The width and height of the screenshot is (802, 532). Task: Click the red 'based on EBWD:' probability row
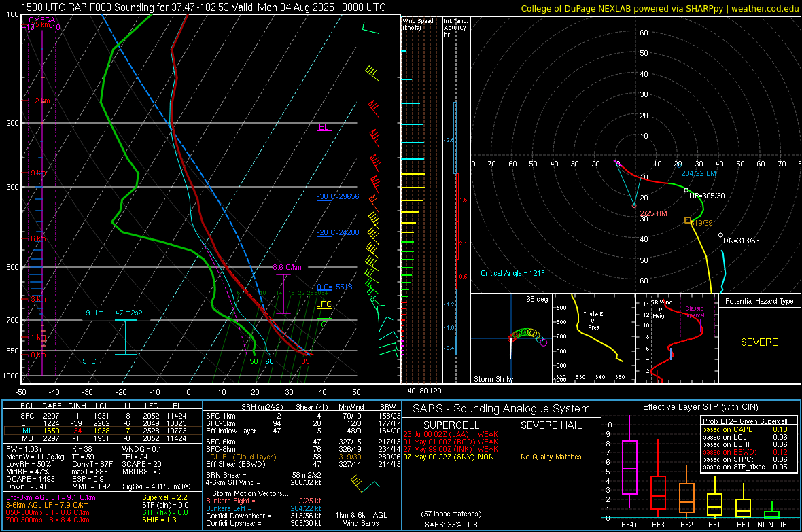pyautogui.click(x=745, y=452)
